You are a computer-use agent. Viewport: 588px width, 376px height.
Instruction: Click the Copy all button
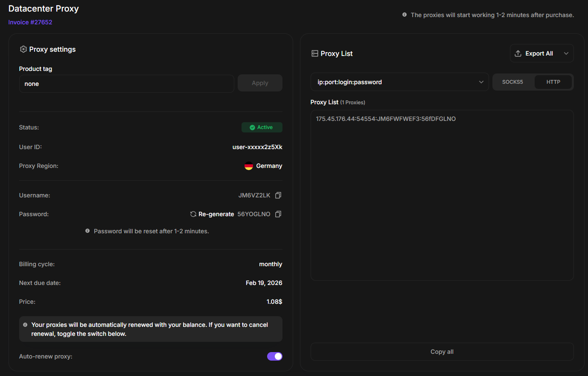[442, 352]
